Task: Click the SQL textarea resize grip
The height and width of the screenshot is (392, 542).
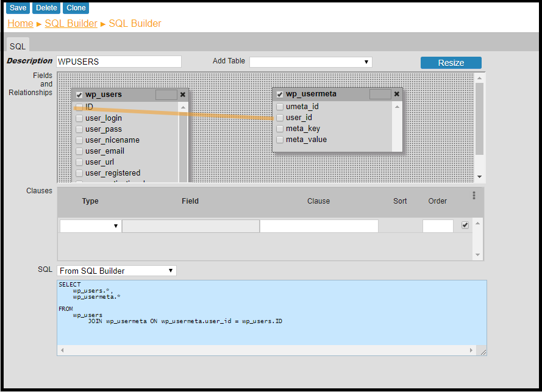Action: tap(482, 351)
